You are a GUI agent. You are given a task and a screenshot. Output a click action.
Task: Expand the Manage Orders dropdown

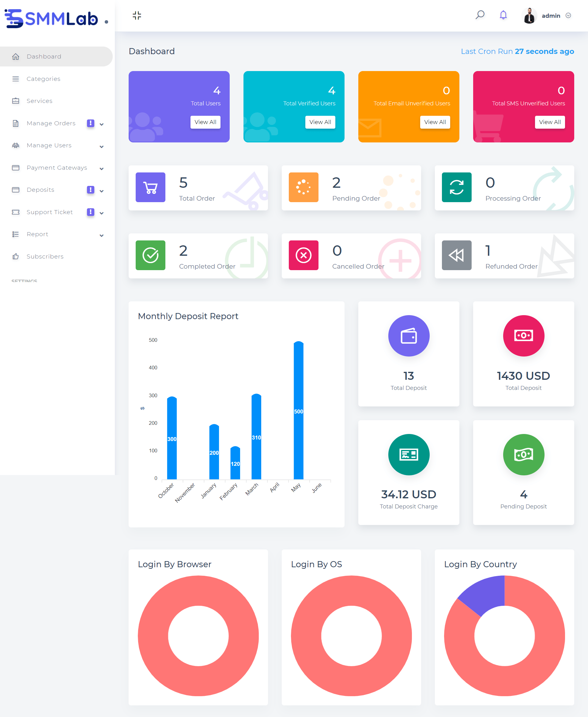tap(101, 123)
